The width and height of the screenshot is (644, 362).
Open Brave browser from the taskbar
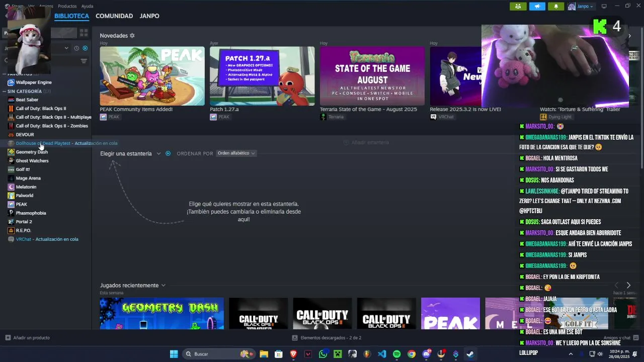click(x=293, y=354)
